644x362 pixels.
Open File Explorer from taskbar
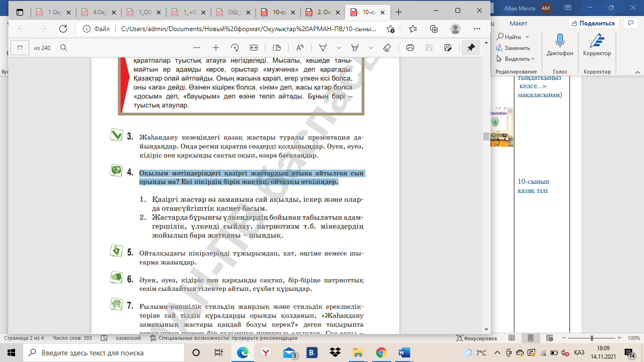[x=358, y=353]
